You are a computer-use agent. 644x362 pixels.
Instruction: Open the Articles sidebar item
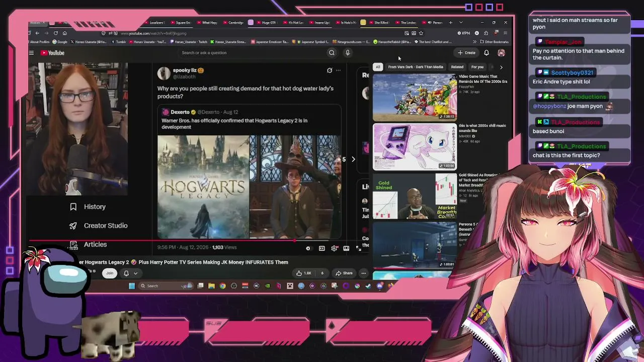click(x=89, y=244)
